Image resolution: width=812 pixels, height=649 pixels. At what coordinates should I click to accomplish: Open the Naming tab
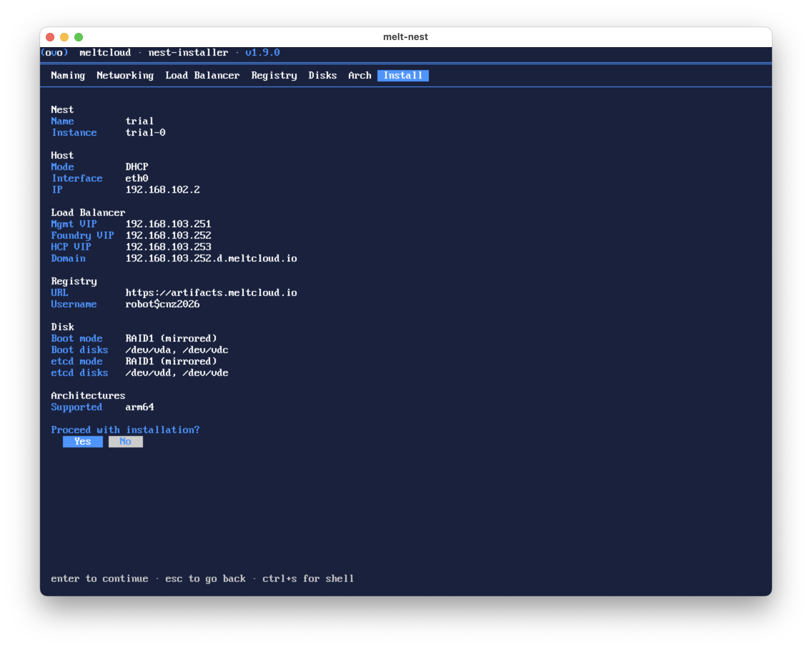(x=68, y=75)
